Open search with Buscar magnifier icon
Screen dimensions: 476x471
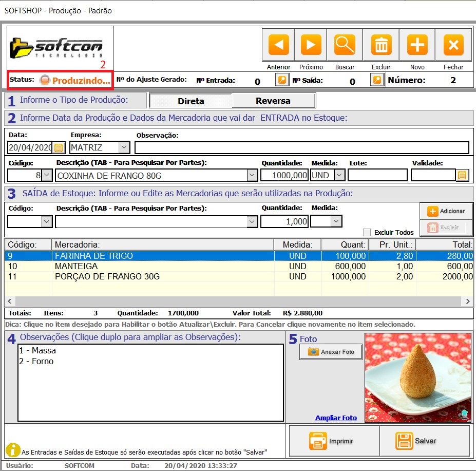(345, 46)
